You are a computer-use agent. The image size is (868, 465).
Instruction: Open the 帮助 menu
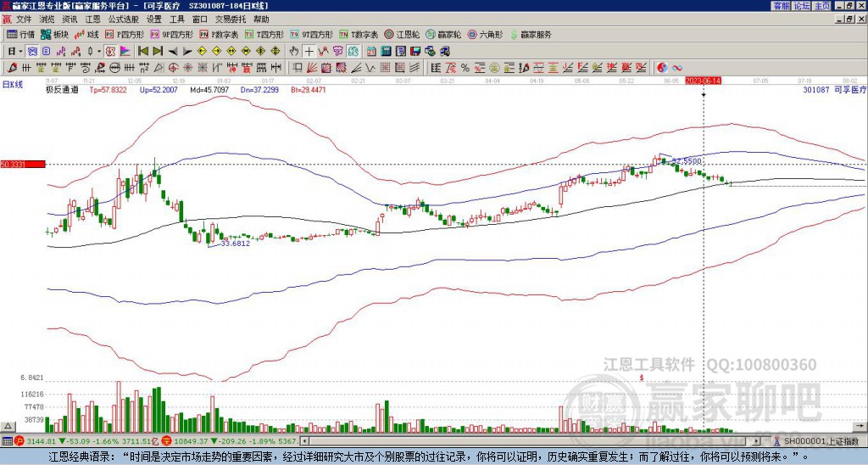pos(261,20)
